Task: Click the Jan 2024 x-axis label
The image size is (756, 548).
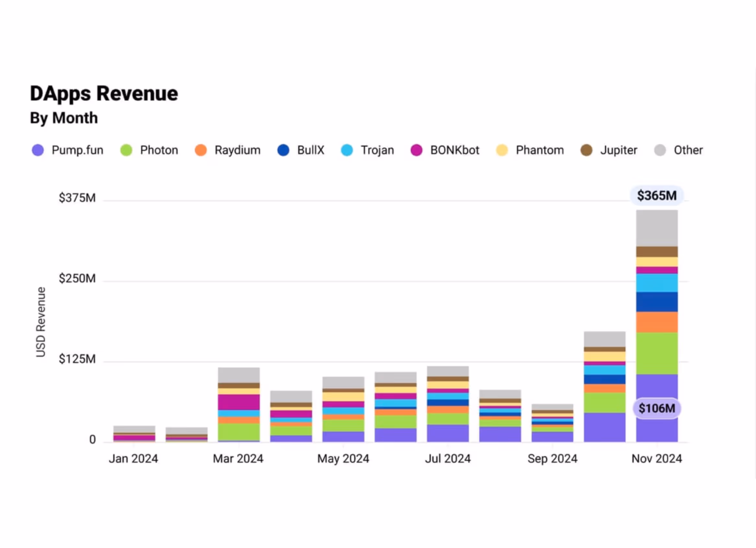Action: pos(133,459)
